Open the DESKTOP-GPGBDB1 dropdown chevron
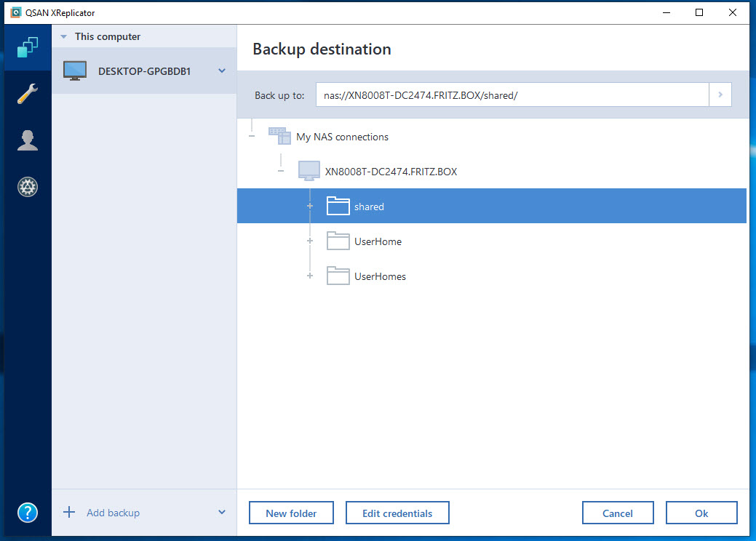Image resolution: width=756 pixels, height=541 pixels. pyautogui.click(x=222, y=71)
